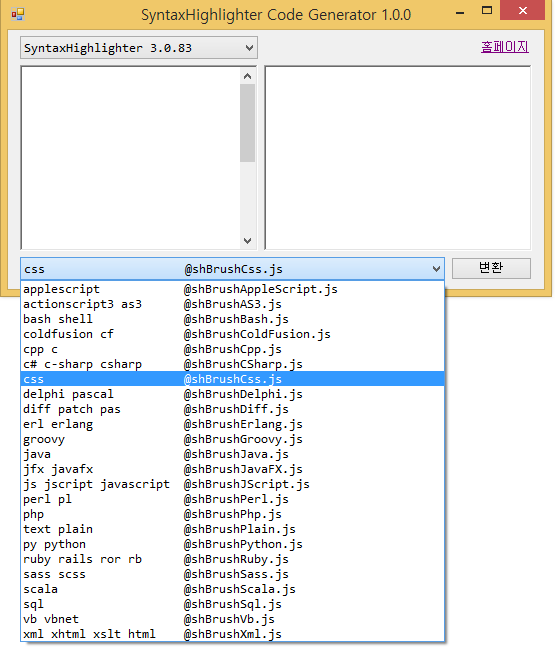Click the scroll up arrow of left text area
Screen dimensions: 555x649
[x=247, y=76]
